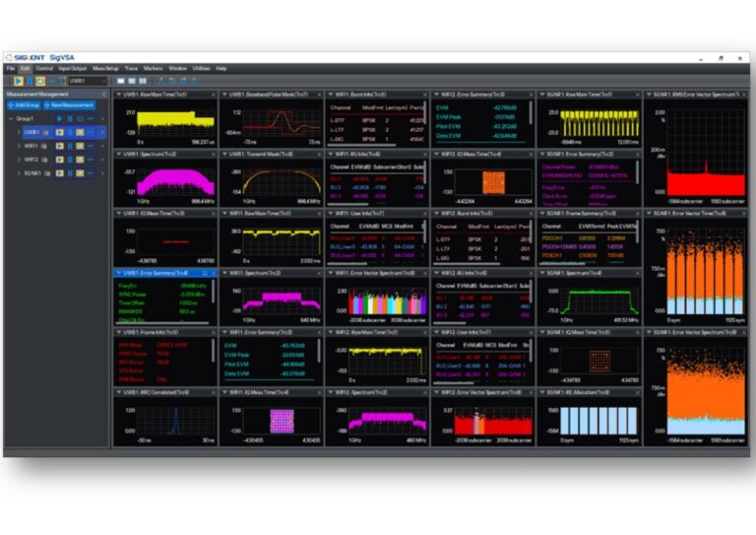Maximize the UWB1 Error Summary trace panel
Screen dimensions: 756x535
pyautogui.click(x=205, y=273)
